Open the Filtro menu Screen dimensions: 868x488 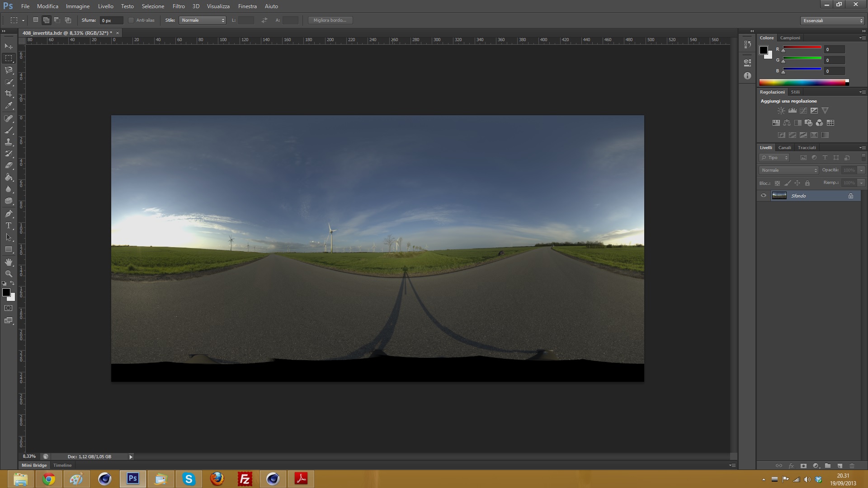[x=179, y=6]
